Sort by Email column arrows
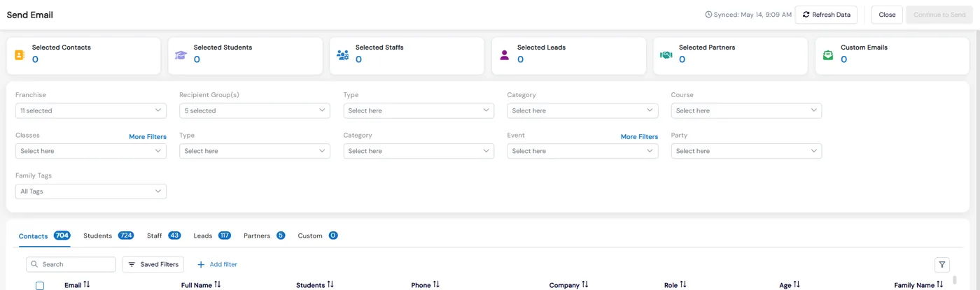980x290 pixels. point(87,285)
